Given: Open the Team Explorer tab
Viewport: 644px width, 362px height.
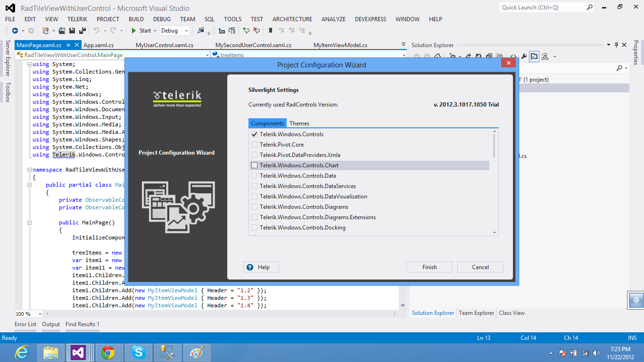Looking at the screenshot, I should 477,313.
